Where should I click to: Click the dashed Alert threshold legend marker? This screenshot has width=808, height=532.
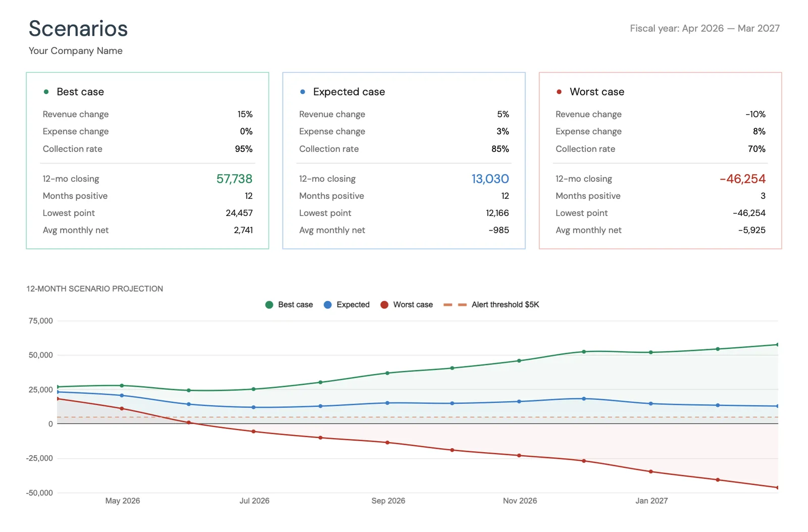click(x=454, y=305)
